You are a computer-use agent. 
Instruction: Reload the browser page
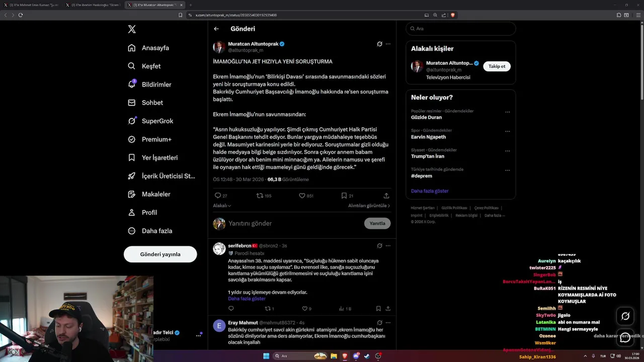21,15
